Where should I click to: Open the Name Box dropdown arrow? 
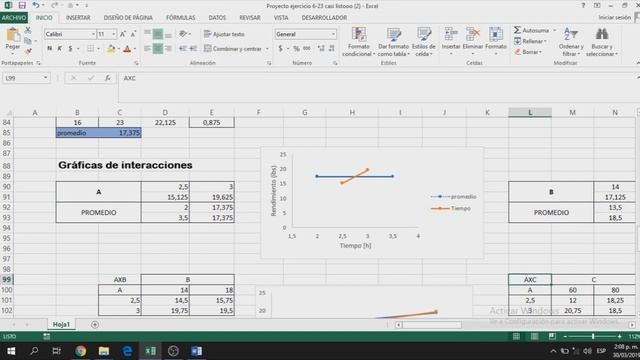[x=46, y=78]
